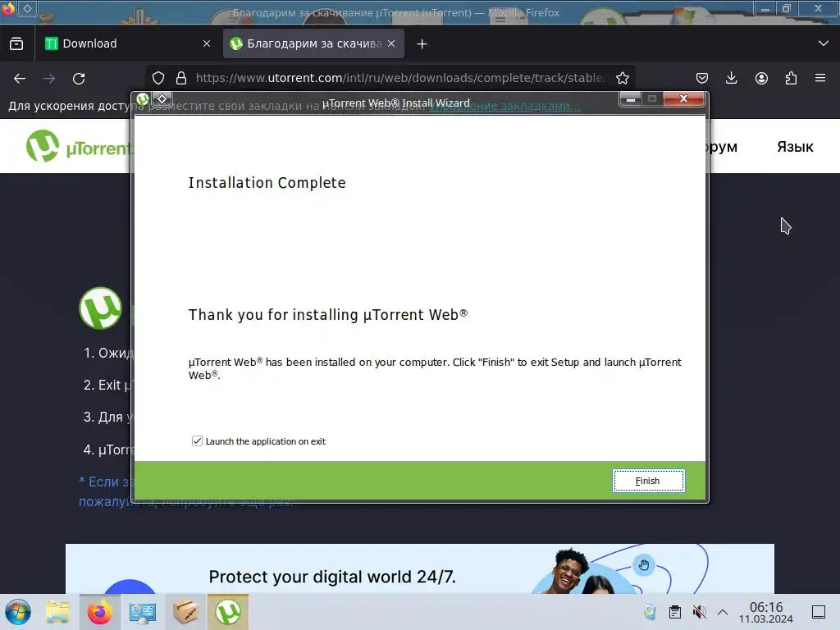Image resolution: width=840 pixels, height=630 pixels.
Task: Click the wizard title bar pin icon
Action: tap(162, 98)
